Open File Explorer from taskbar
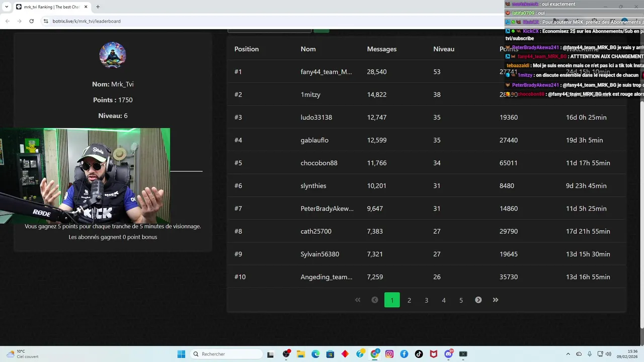644x362 pixels. pos(301,354)
